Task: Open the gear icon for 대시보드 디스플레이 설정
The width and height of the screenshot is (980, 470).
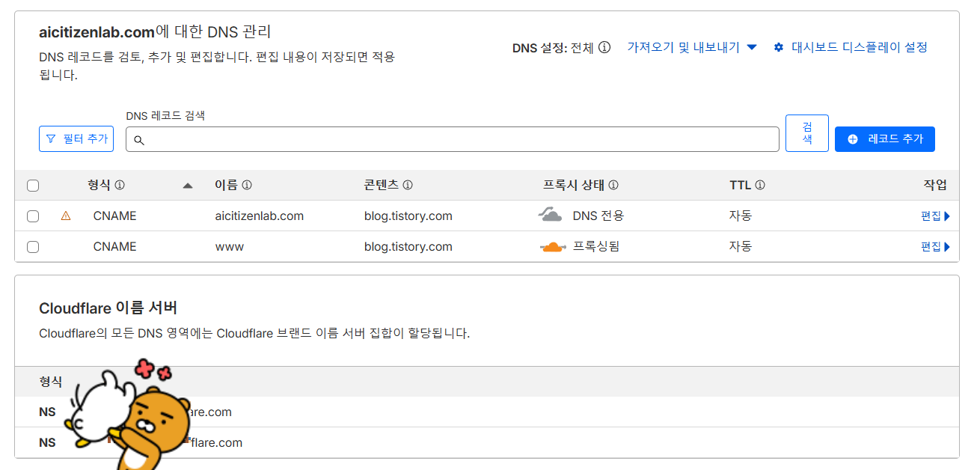Action: [x=779, y=47]
